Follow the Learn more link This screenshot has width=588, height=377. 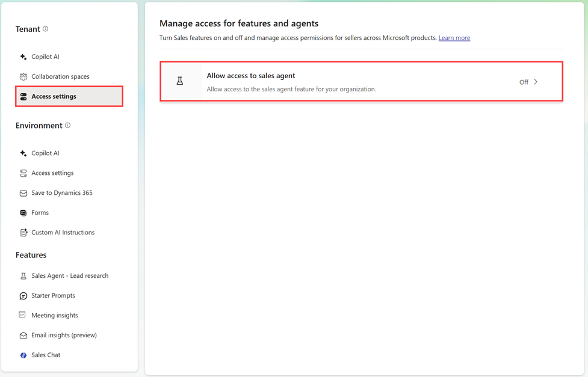(x=454, y=38)
